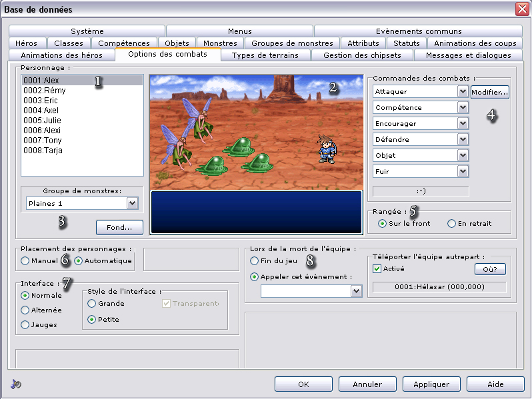
Task: Open the Types de terrains tab
Action: click(x=265, y=55)
